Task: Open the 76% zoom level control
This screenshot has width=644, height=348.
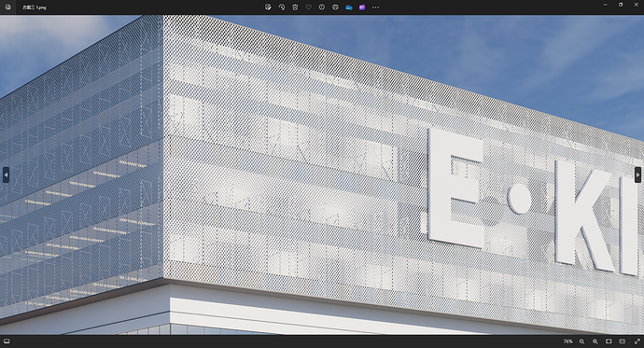Action: coord(568,341)
